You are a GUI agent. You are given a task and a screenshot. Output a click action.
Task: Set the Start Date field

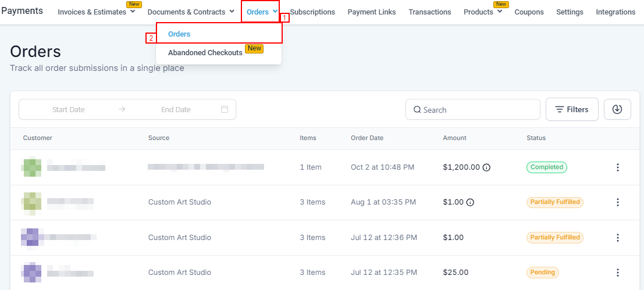click(69, 109)
